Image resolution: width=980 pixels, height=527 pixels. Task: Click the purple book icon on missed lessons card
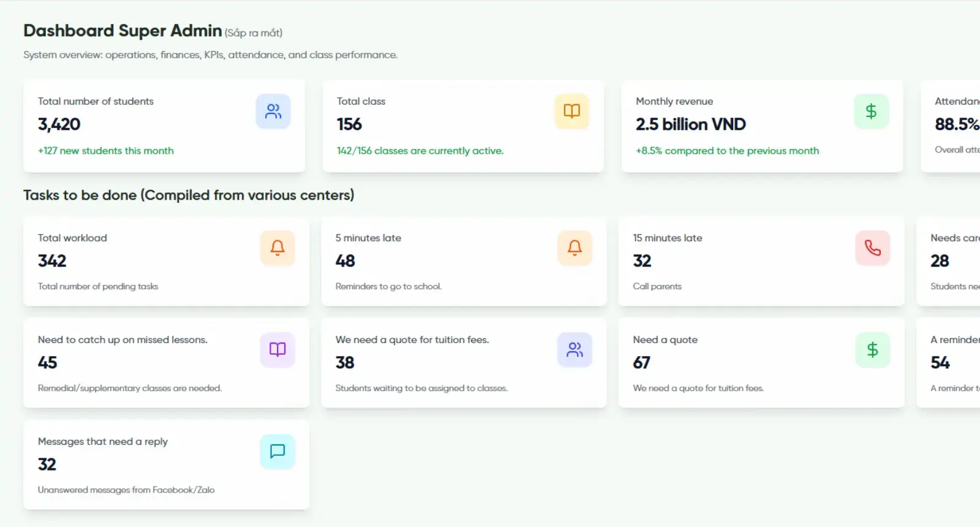click(277, 350)
